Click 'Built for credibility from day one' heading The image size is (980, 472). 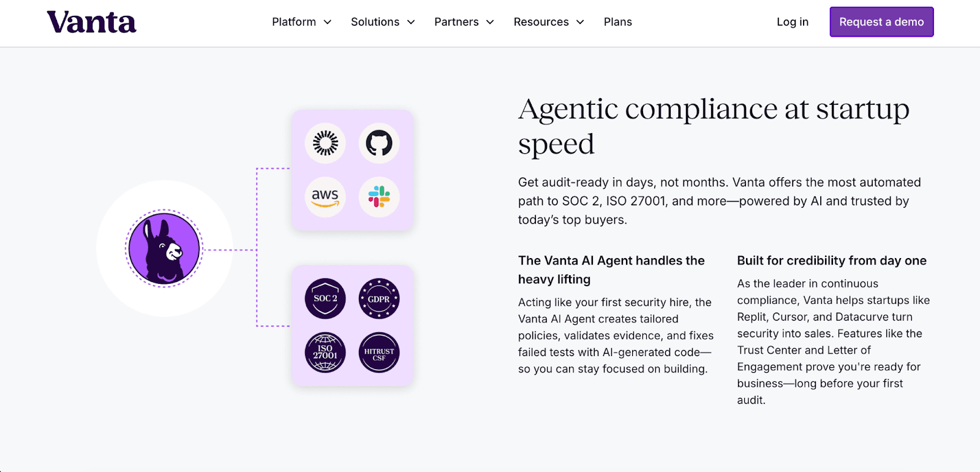[832, 261]
